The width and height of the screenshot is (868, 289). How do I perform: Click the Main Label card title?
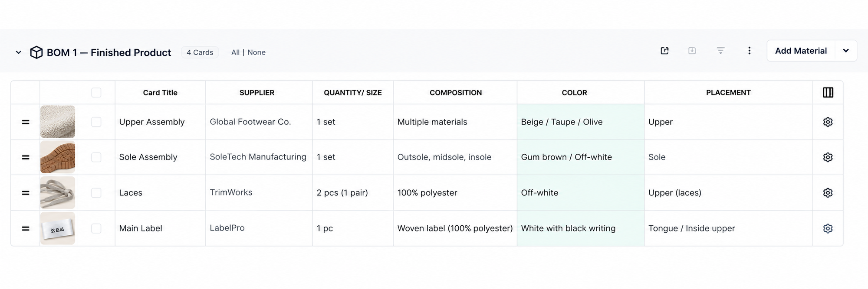click(x=141, y=228)
